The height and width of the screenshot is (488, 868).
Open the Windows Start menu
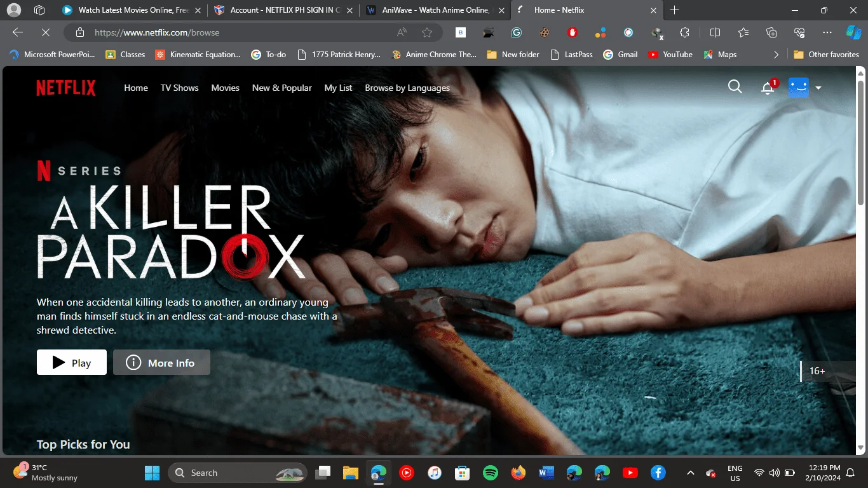pos(153,473)
